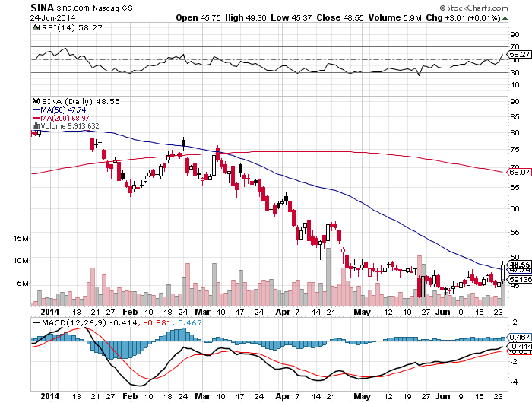Click the 'Volume 5.9M' header value
Viewport: 532px width, 403px height.
click(395, 17)
